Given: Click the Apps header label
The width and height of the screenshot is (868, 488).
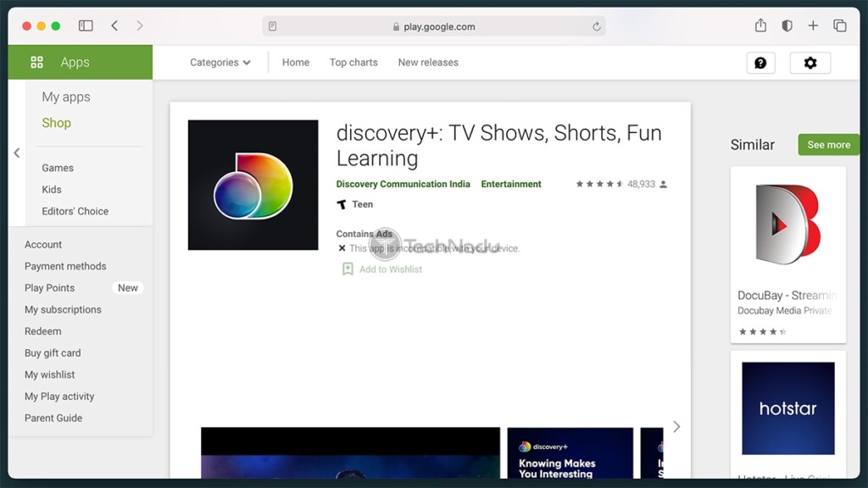Looking at the screenshot, I should [75, 63].
